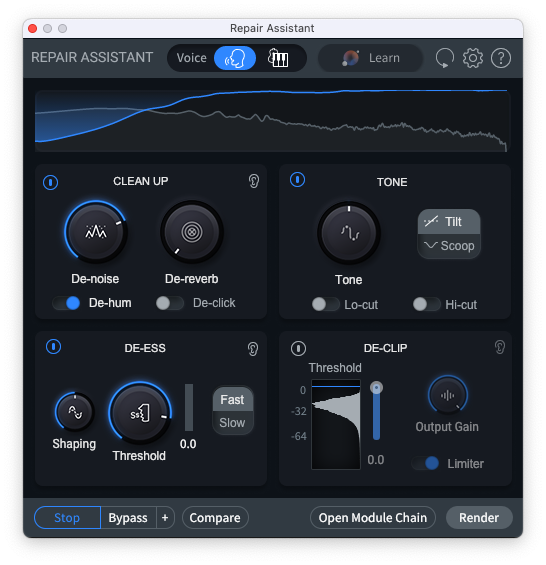
Task: Enable the De-click switch
Action: 170,303
